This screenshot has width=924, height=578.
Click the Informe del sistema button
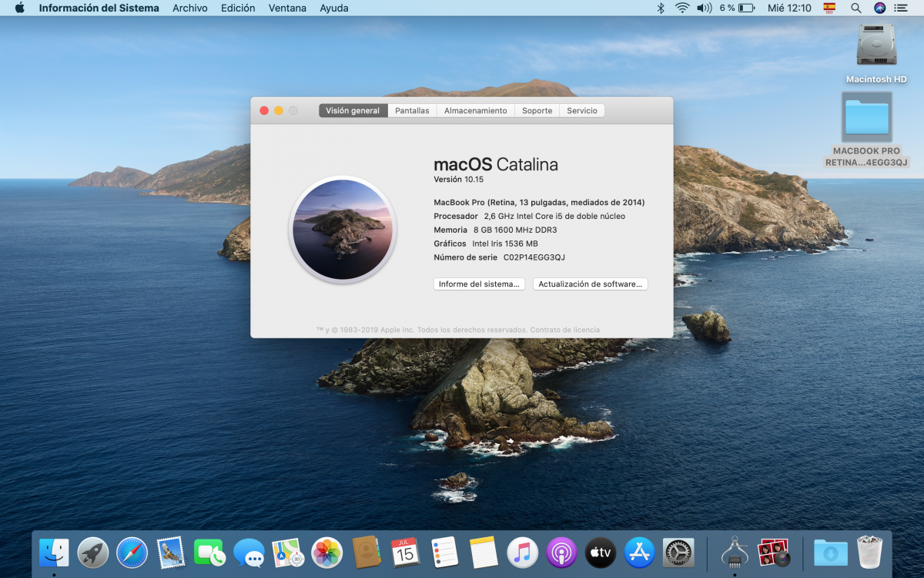(x=479, y=284)
